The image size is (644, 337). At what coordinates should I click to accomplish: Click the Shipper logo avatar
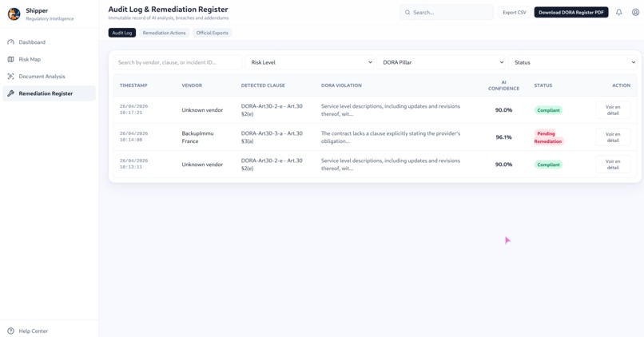point(14,14)
